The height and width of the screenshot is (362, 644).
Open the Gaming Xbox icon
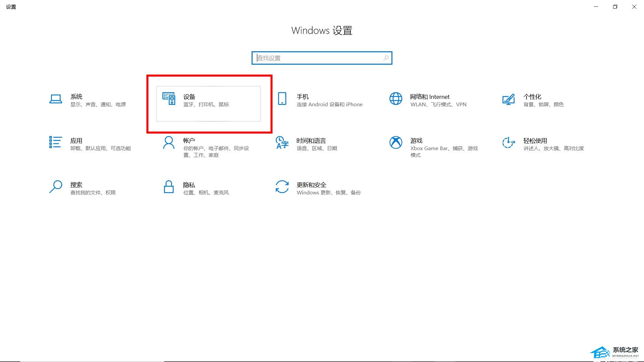point(395,142)
